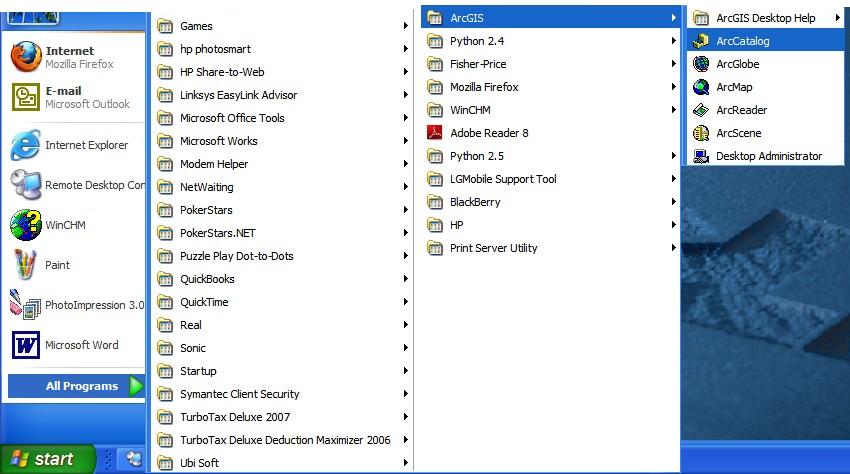Open the Mozilla Firefox program group

[551, 87]
